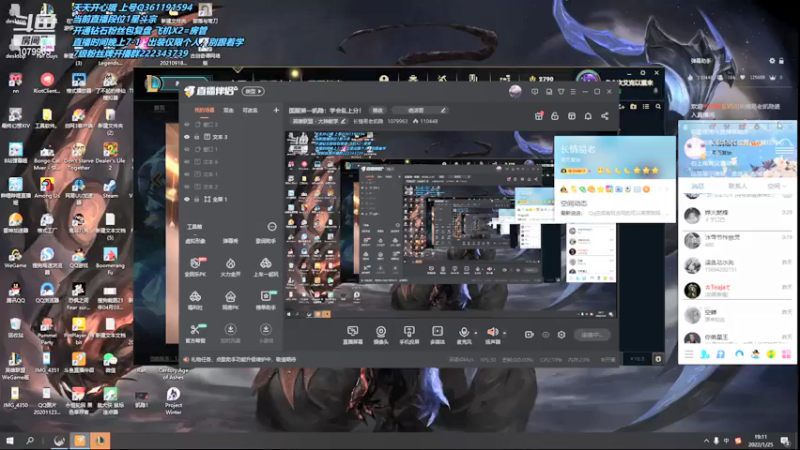Toggle visibility of 文本 3 layer
The width and height of the screenshot is (800, 450).
pyautogui.click(x=187, y=137)
